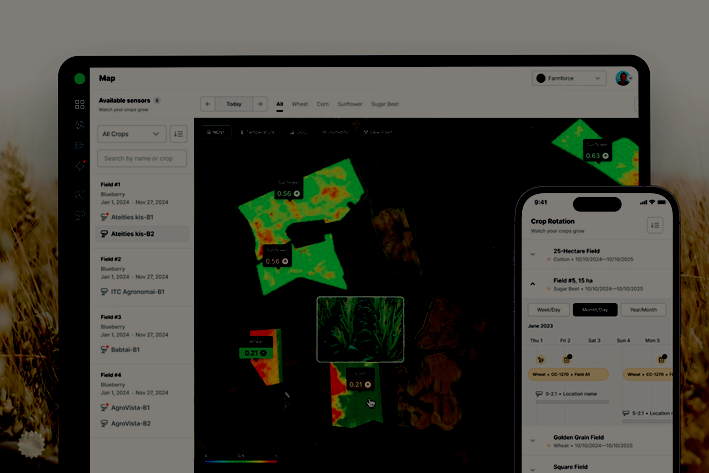Click the sidebar icon with red notification dot
Viewport: 709px width, 473px height.
pos(80,165)
